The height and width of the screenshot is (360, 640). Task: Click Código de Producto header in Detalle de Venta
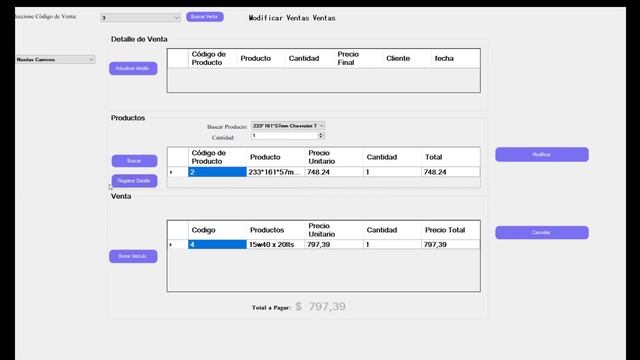212,58
